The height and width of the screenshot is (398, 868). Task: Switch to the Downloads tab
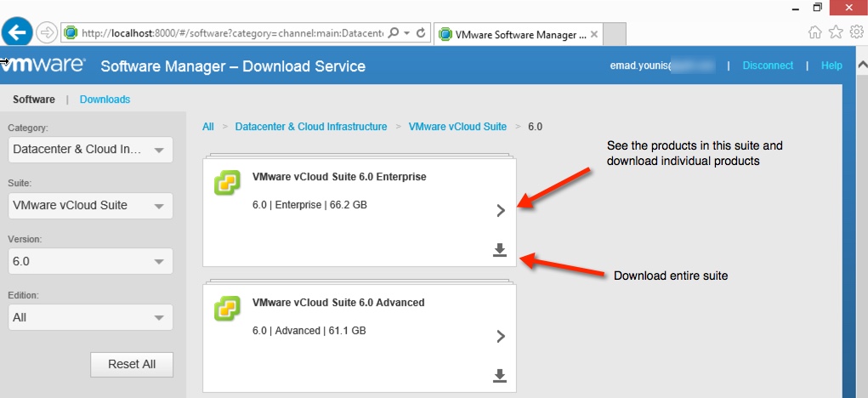pyautogui.click(x=105, y=99)
